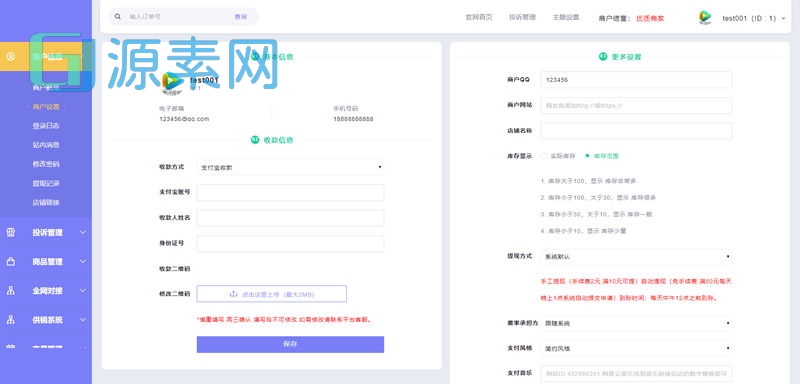This screenshot has width=800, height=384.
Task: Click the email address 123456@qq.com
Action: 184,119
